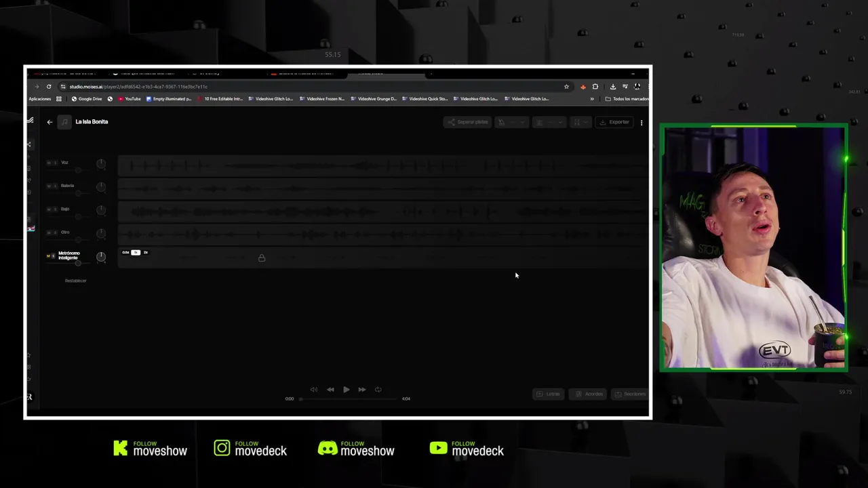The width and height of the screenshot is (868, 488).
Task: Open the YouTube bookmark
Action: click(x=130, y=99)
